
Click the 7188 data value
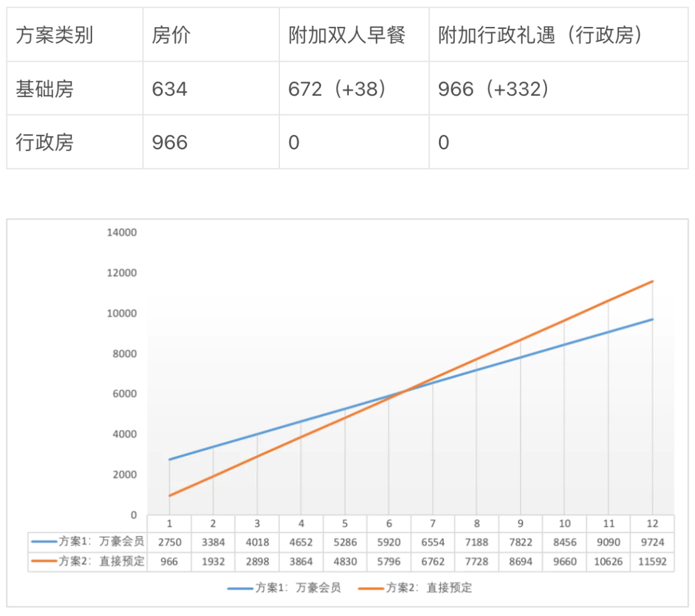476,543
